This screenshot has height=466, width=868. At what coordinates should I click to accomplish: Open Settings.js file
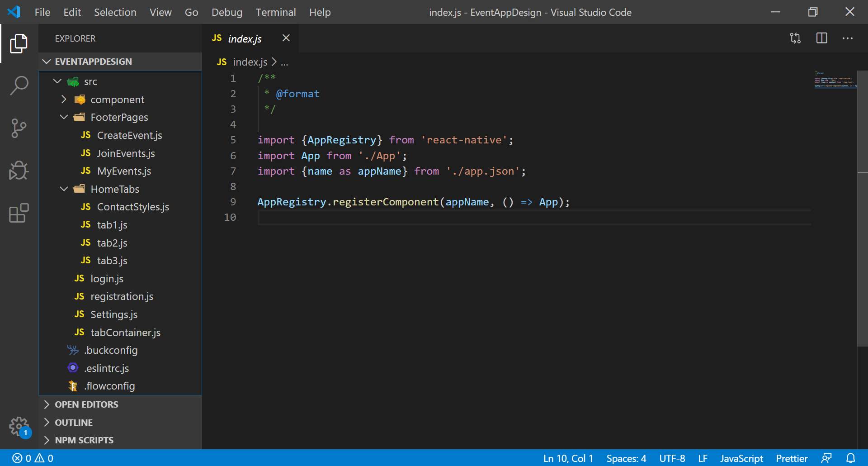pyautogui.click(x=120, y=314)
